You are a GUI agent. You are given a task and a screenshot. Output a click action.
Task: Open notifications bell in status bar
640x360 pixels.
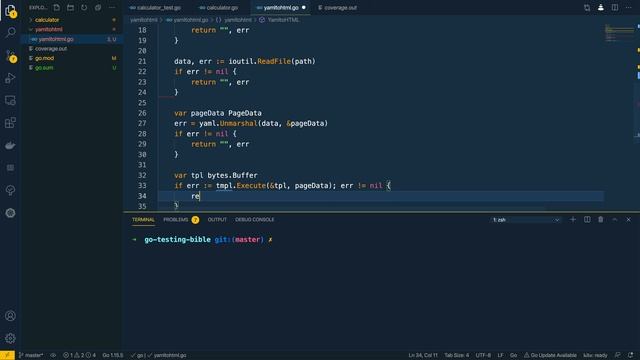631,355
